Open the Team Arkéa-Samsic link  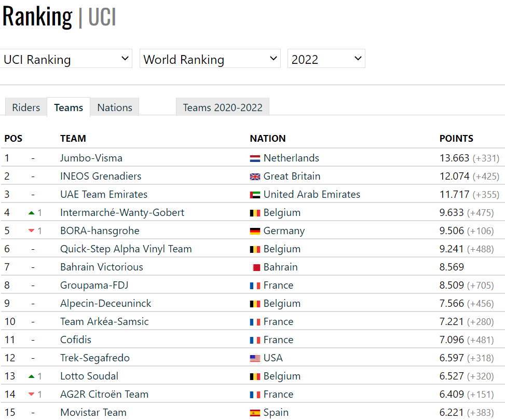tap(104, 321)
